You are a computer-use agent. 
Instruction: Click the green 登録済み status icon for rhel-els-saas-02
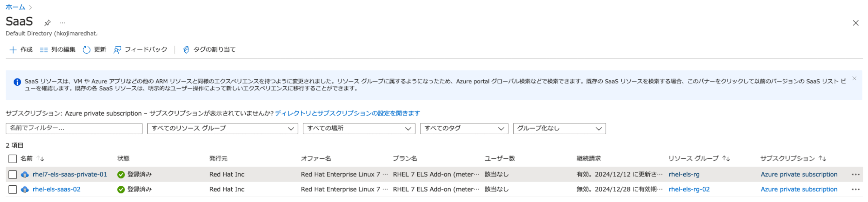pos(121,189)
